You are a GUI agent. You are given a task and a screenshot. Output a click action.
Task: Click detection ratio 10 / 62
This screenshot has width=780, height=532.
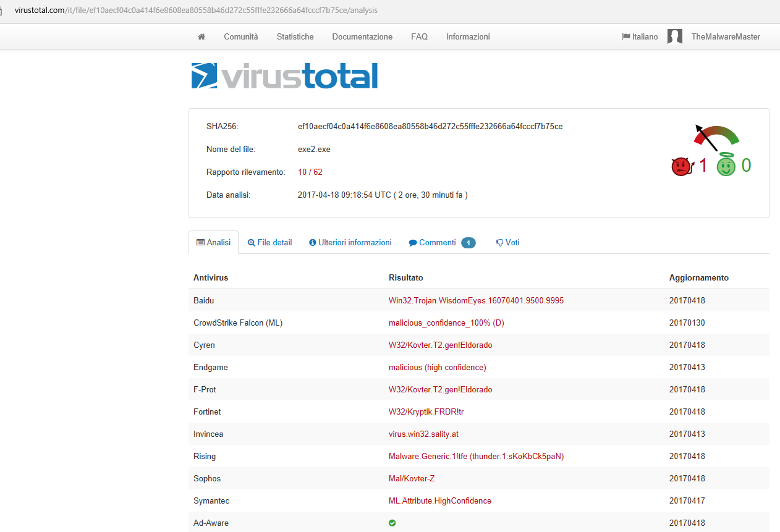310,172
